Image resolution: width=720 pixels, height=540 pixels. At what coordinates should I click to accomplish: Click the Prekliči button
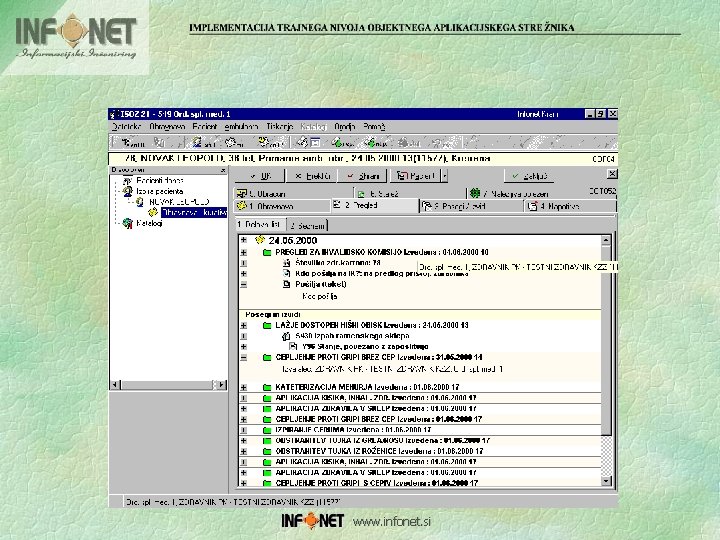click(312, 176)
